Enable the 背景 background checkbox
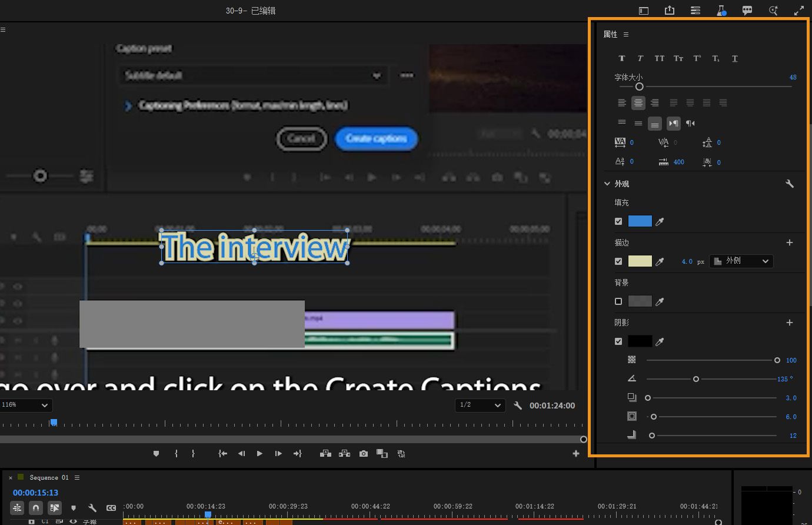The image size is (812, 525). [x=618, y=301]
